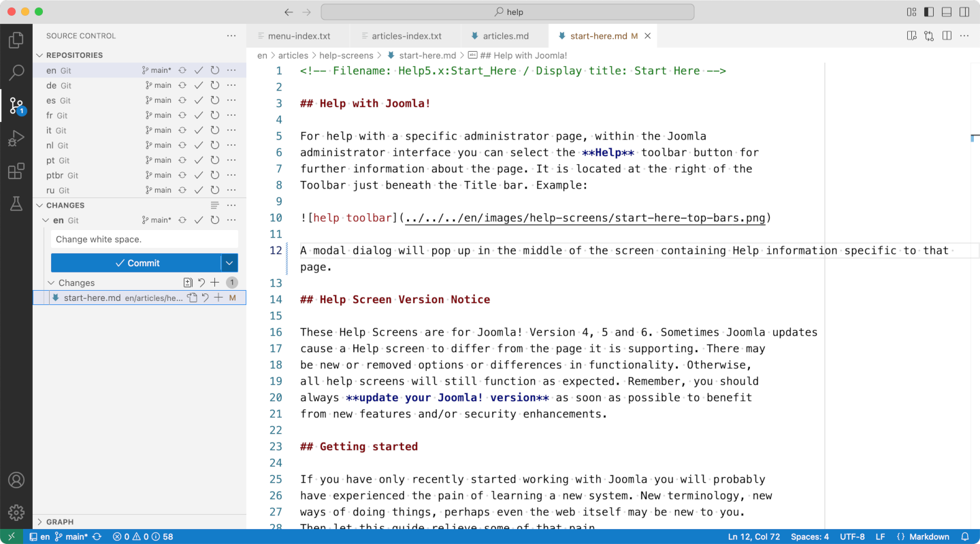This screenshot has width=980, height=544.
Task: Change language mode from Markdown in status bar
Action: 923,537
